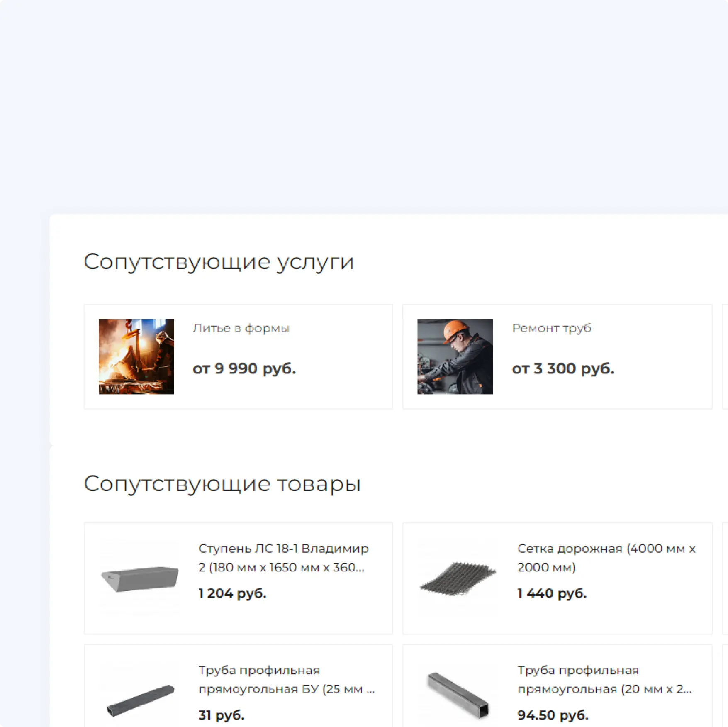The image size is (728, 727).
Task: Select the 'от 9 990 руб.' price
Action: (x=244, y=368)
